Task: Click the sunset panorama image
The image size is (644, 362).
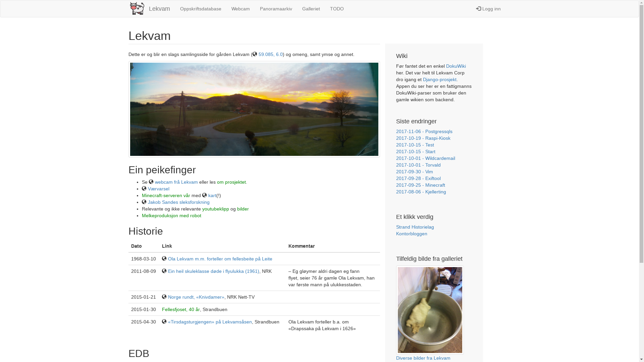Action: [x=254, y=109]
